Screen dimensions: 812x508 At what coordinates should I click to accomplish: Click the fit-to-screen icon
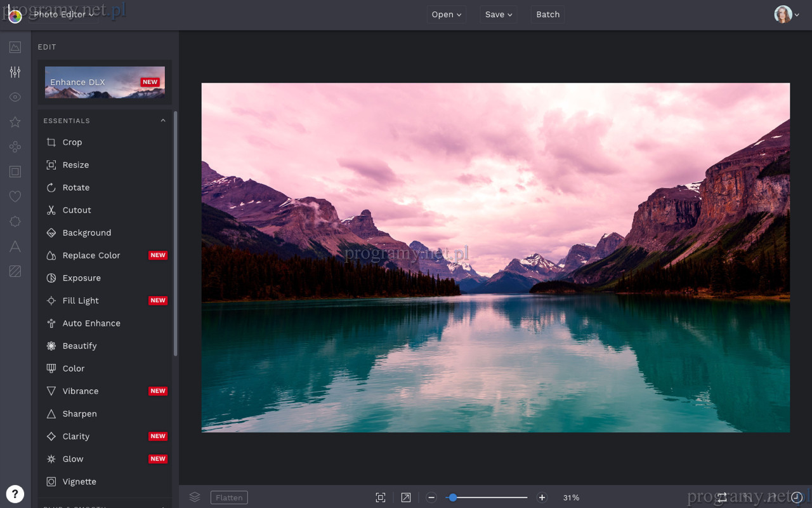click(381, 497)
